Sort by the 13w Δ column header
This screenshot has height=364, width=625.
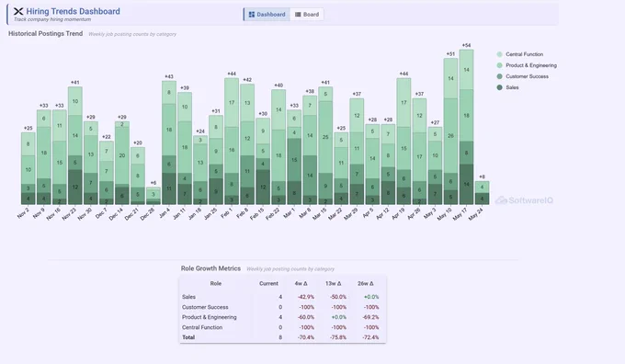334,283
